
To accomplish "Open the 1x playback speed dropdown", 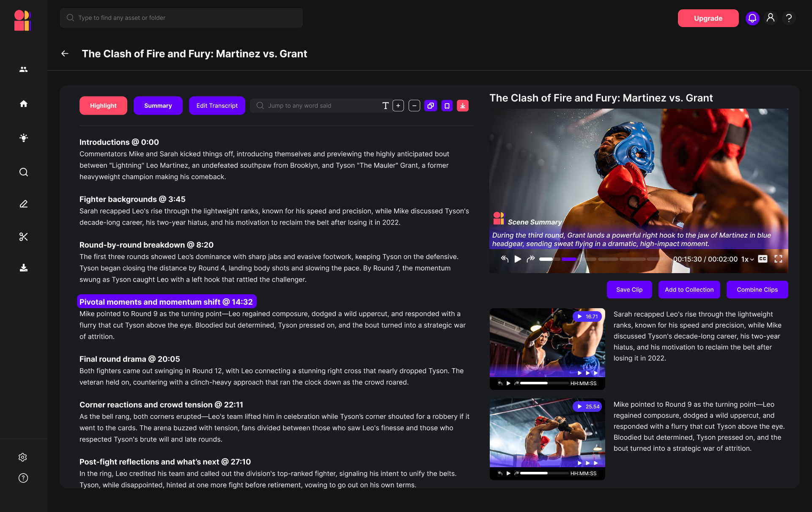I will pyautogui.click(x=747, y=259).
